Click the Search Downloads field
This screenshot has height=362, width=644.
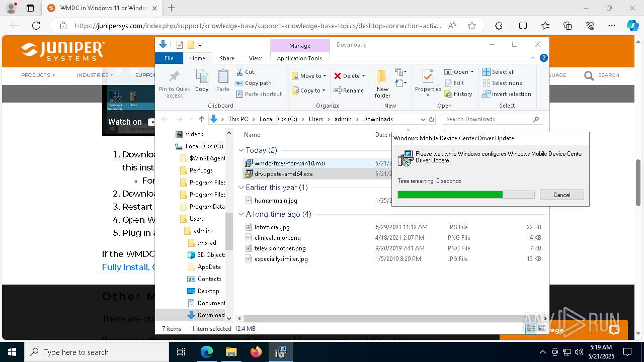[x=492, y=119]
